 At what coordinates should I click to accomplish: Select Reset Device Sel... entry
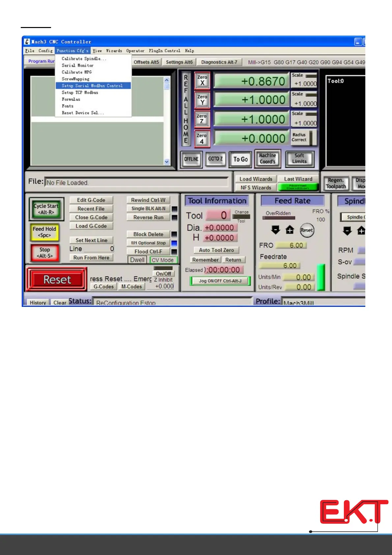[94, 113]
